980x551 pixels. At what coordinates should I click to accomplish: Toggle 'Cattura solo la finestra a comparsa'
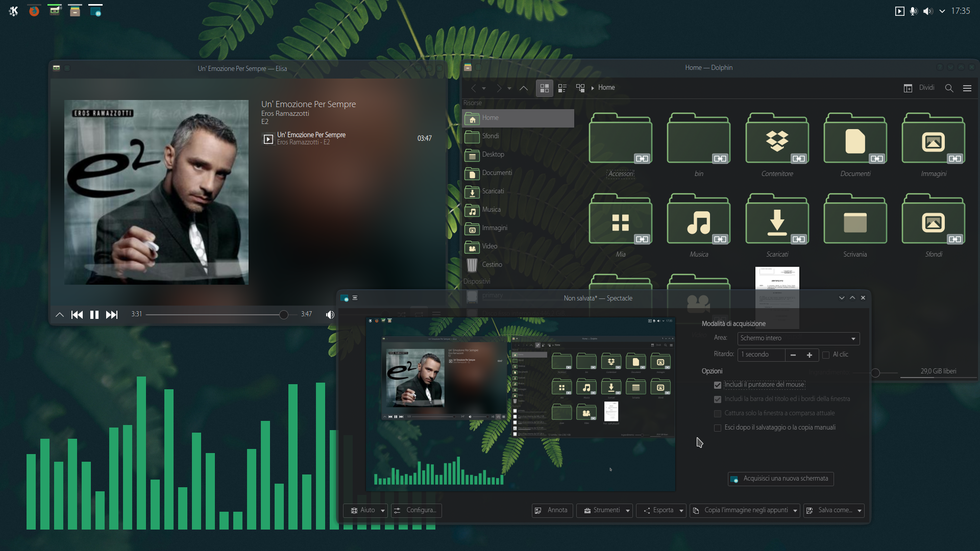tap(718, 414)
